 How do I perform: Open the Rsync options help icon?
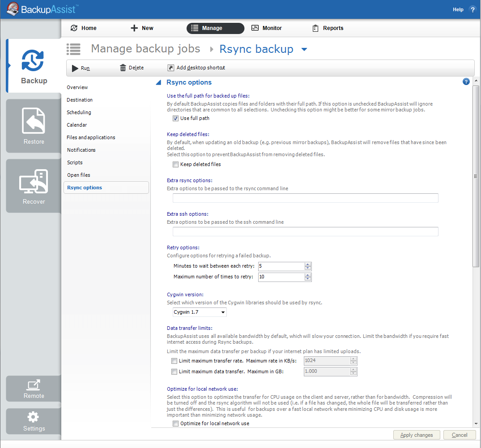[466, 81]
